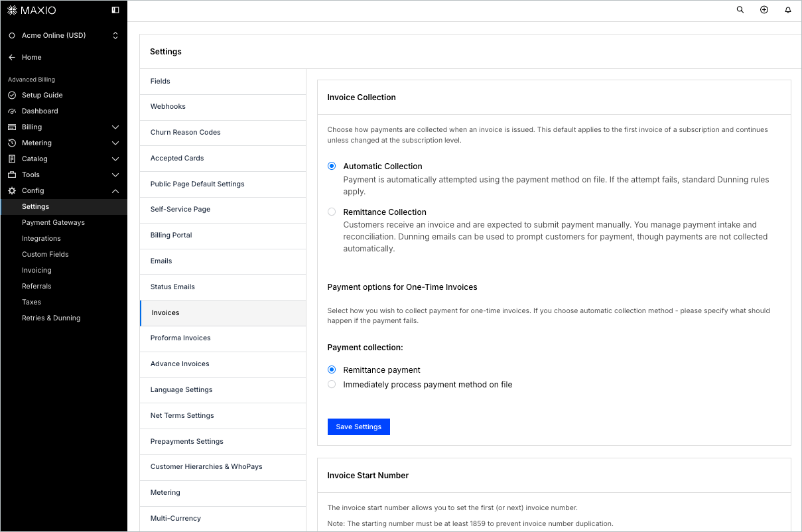Open Proforma Invoices settings
The width and height of the screenshot is (802, 532).
[x=223, y=338]
